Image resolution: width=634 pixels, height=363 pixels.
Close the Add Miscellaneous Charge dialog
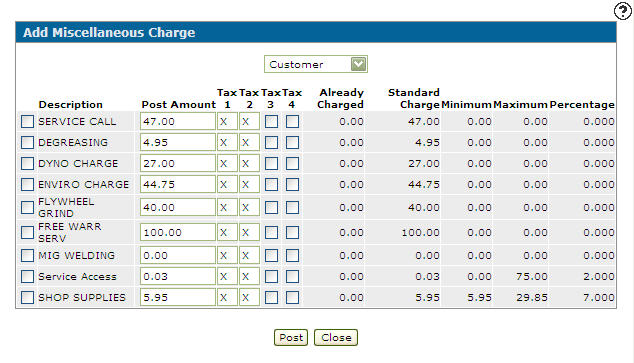[336, 338]
